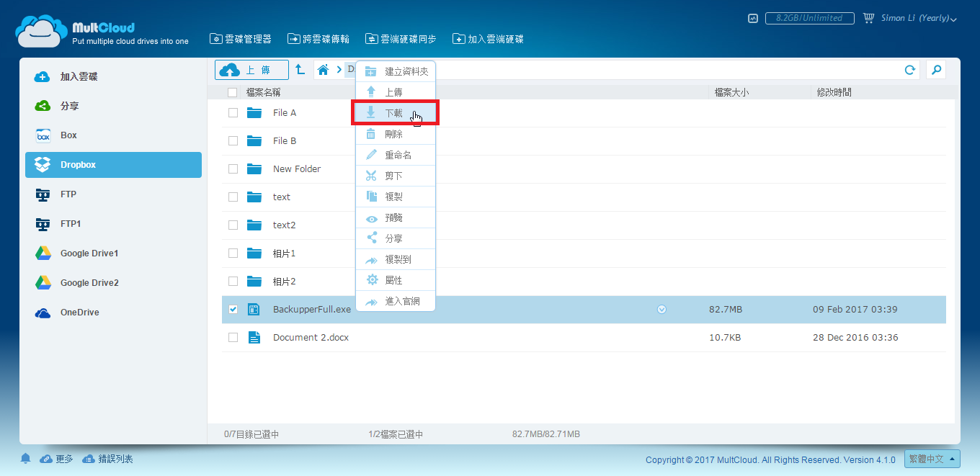Open Google Drive1 in sidebar
The image size is (980, 476).
point(113,253)
